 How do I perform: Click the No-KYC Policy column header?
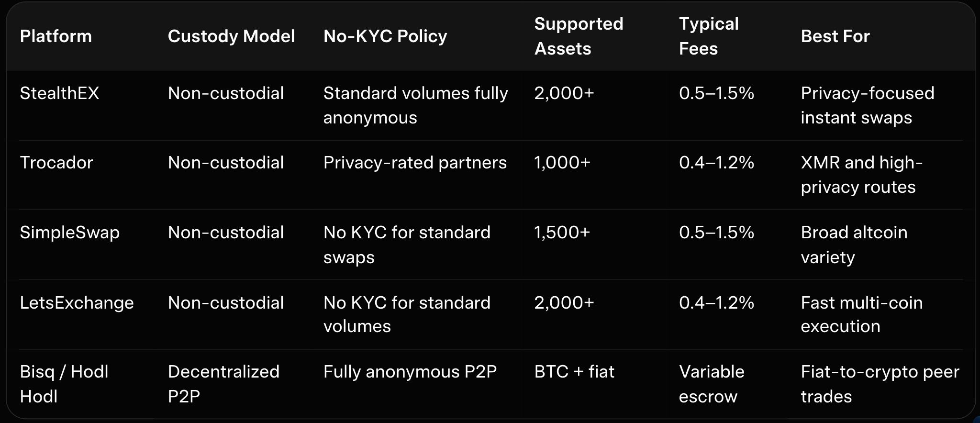point(385,36)
